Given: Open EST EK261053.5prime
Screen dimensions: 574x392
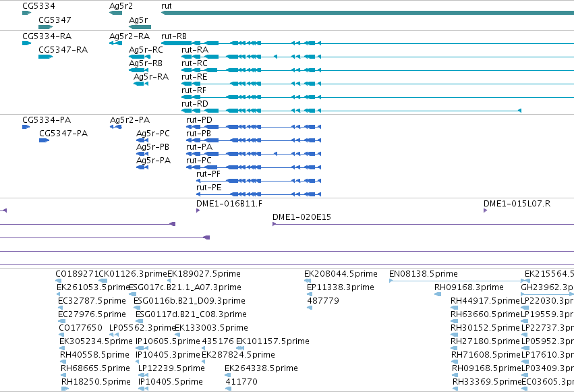Looking at the screenshot, I should pyautogui.click(x=93, y=287).
